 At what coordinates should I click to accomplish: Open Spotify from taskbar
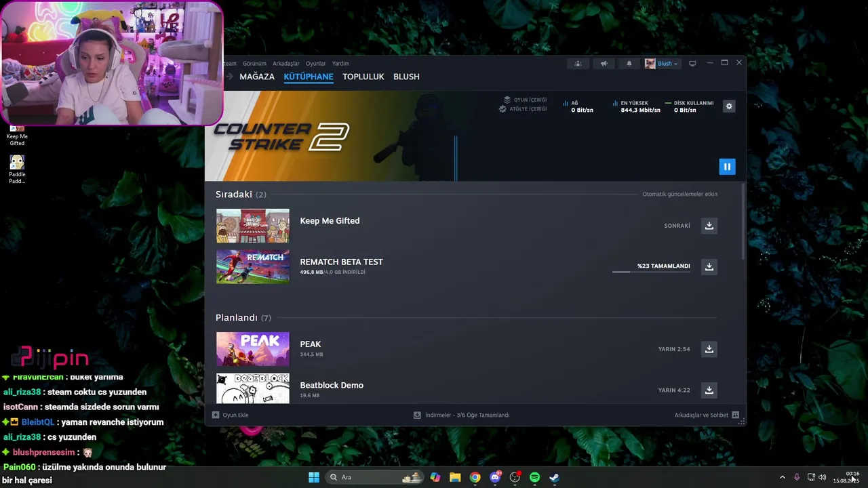534,477
